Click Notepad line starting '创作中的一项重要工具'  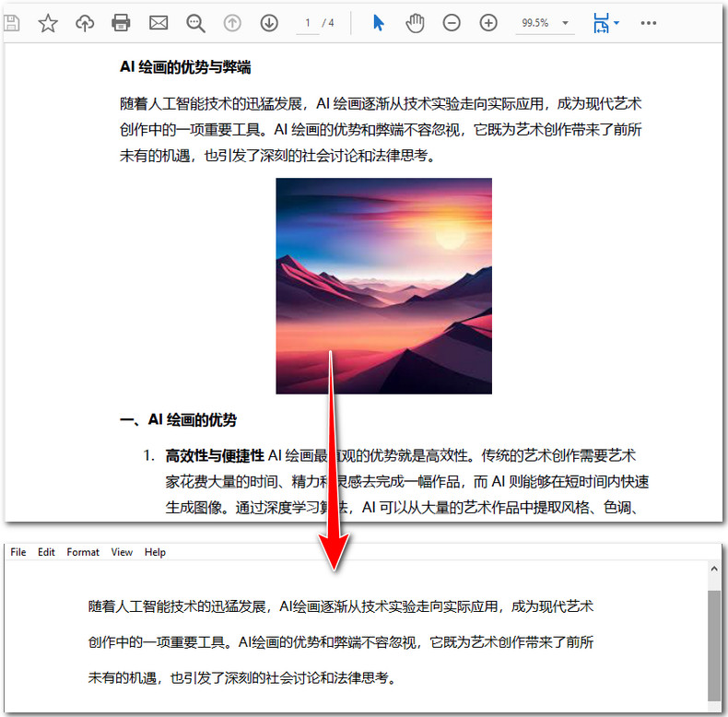point(341,642)
